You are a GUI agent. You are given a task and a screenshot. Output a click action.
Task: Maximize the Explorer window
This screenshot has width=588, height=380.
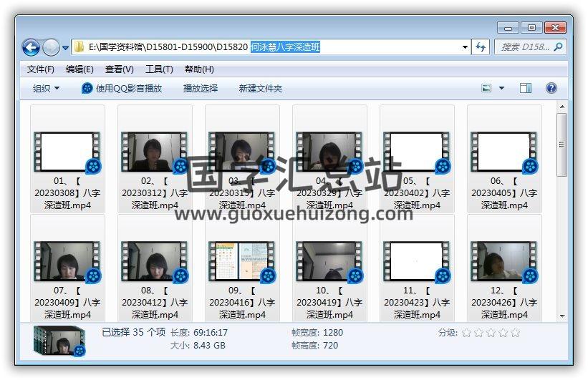tap(531, 28)
